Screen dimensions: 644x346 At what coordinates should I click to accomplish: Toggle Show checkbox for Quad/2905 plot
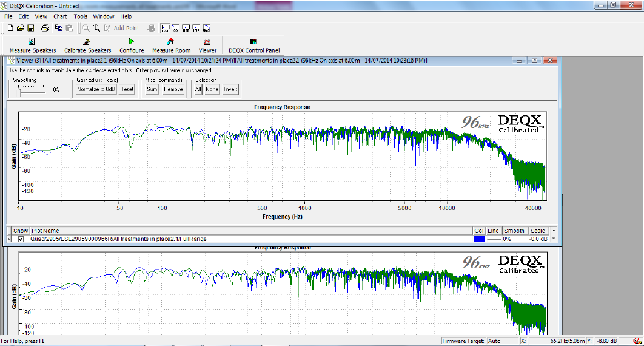click(21, 239)
